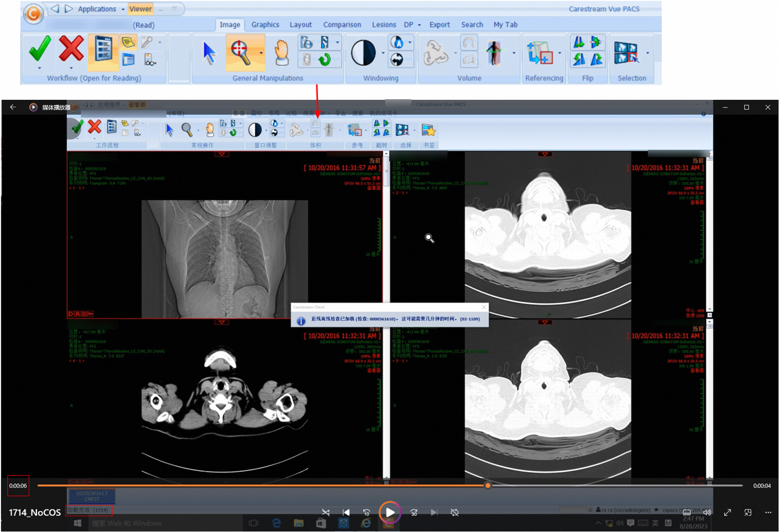Viewport: 779px width, 532px height.
Task: Close the Carestream Client dialog in the video
Action: tap(484, 307)
